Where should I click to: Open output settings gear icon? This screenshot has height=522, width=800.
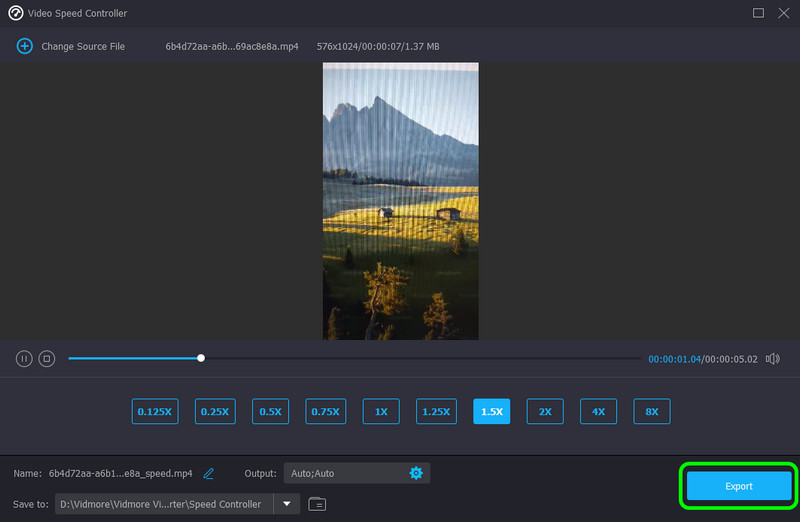[x=416, y=473]
